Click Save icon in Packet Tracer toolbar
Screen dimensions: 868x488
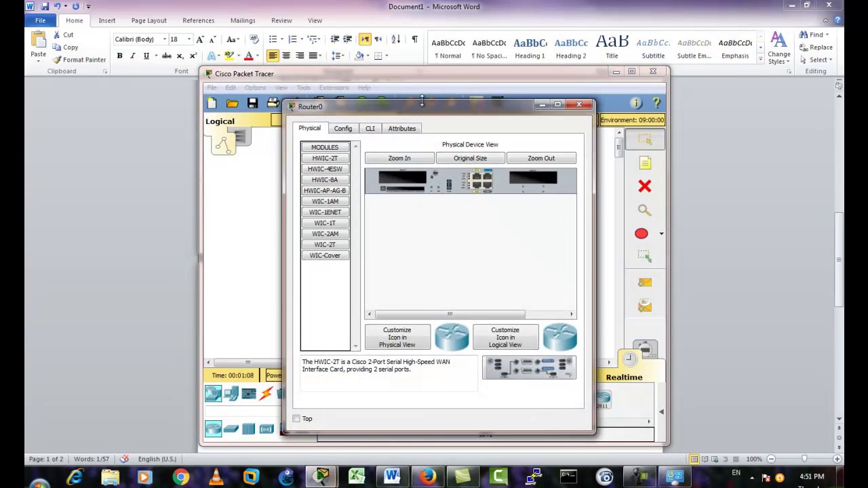tap(252, 103)
